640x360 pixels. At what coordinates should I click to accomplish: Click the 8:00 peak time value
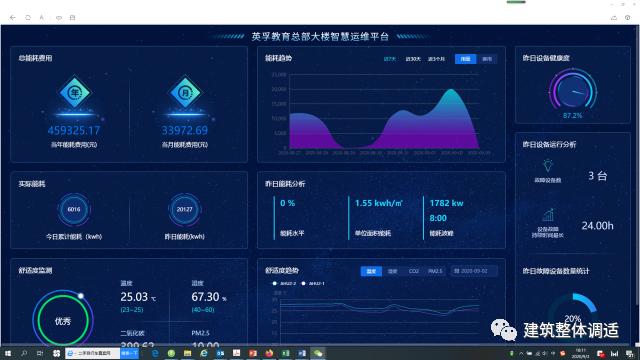click(x=438, y=218)
